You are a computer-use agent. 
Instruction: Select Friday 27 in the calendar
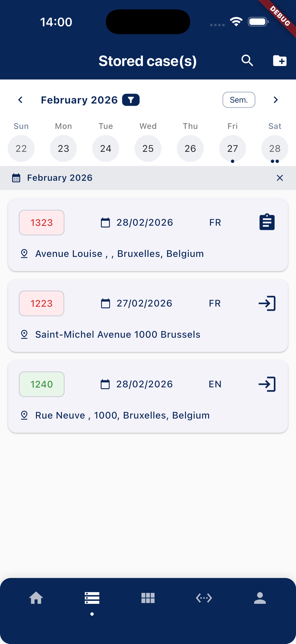click(232, 148)
